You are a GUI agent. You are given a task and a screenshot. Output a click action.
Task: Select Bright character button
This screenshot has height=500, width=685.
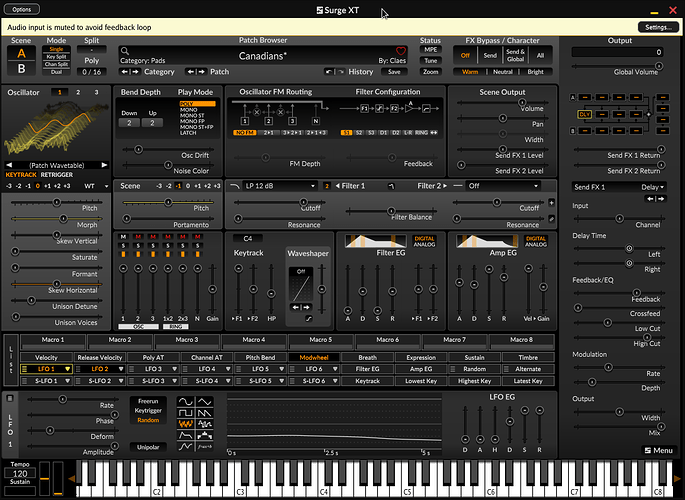pyautogui.click(x=536, y=72)
